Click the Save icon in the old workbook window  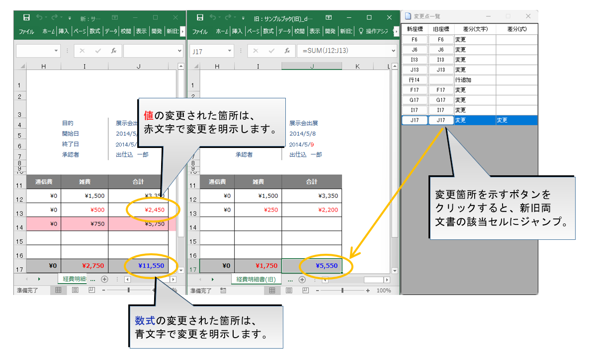[200, 18]
